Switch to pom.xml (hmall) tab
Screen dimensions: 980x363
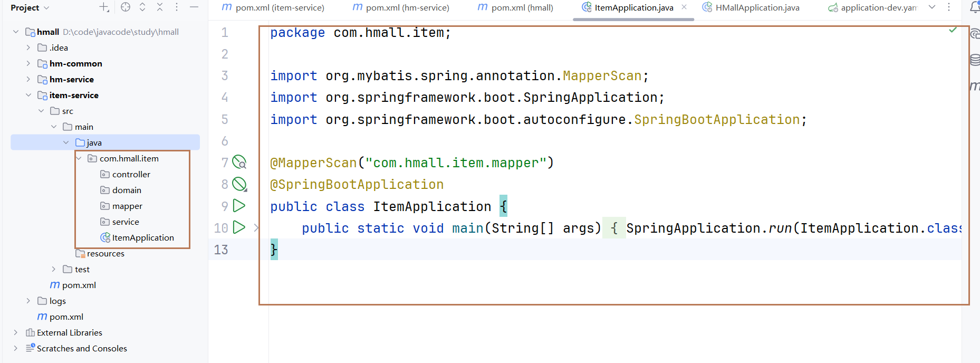pos(516,7)
